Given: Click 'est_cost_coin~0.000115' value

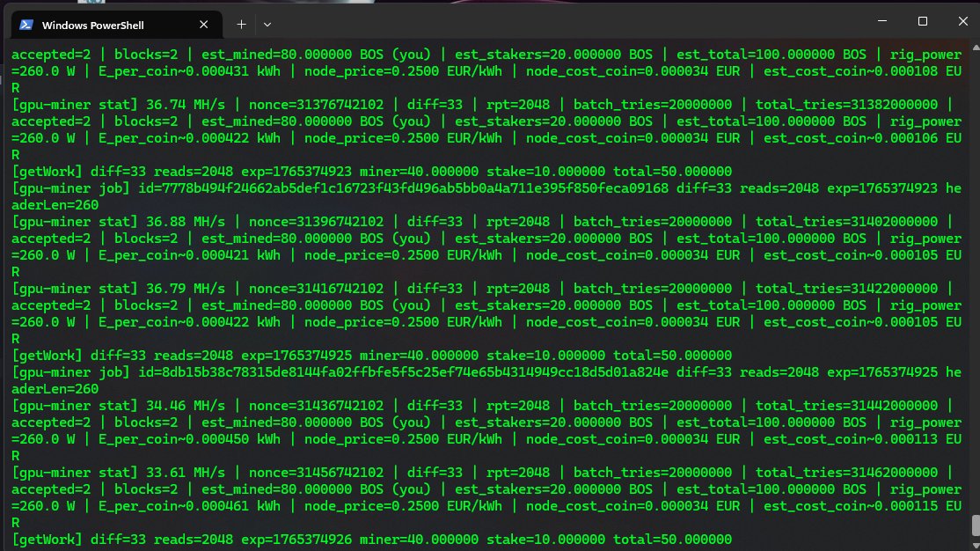Looking at the screenshot, I should [x=851, y=506].
